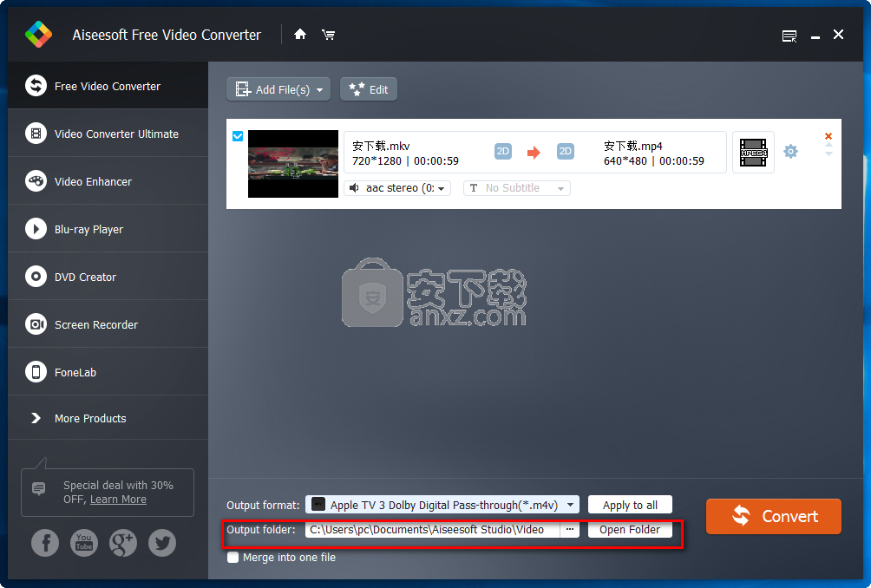The height and width of the screenshot is (588, 871).
Task: Click the special deal chat icon
Action: point(39,488)
